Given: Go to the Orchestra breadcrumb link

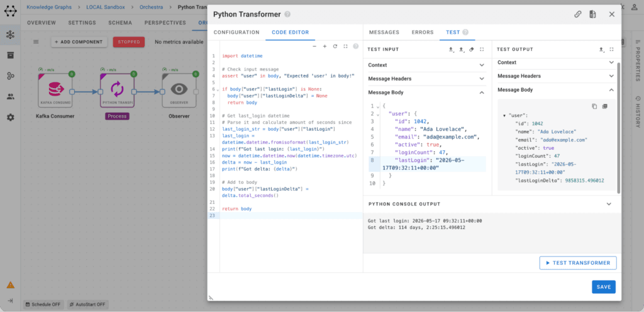Looking at the screenshot, I should tap(151, 7).
